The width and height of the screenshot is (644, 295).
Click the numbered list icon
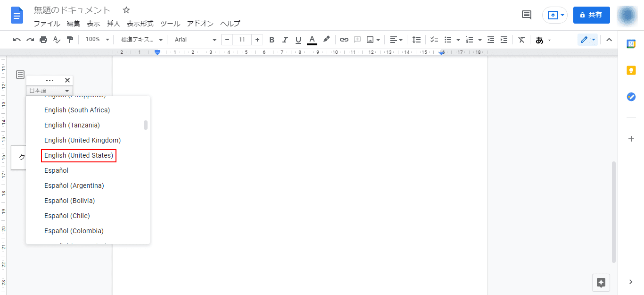click(470, 40)
